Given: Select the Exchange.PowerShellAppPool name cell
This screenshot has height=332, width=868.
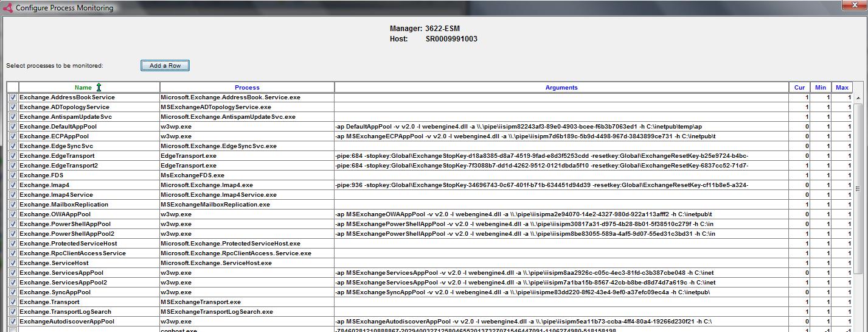Looking at the screenshot, I should click(89, 224).
